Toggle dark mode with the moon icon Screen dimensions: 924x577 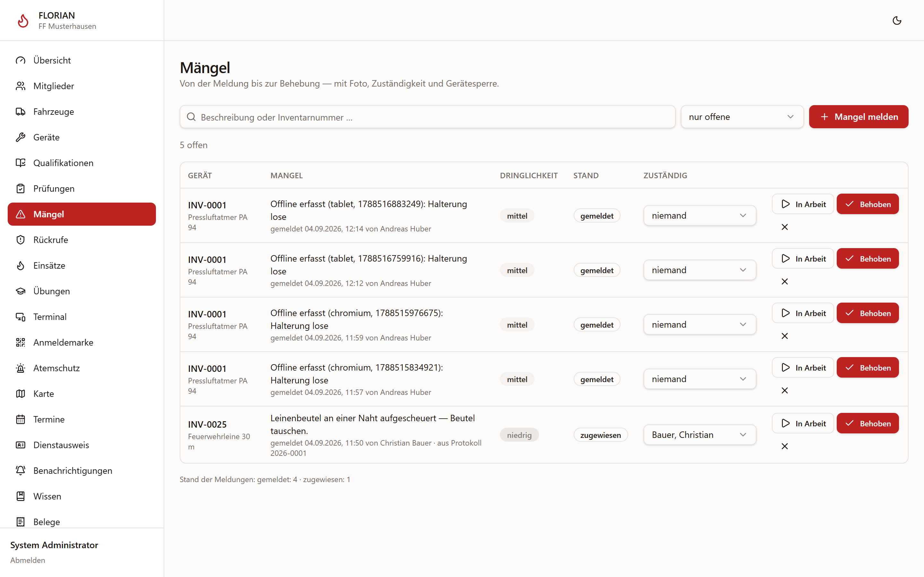point(896,21)
